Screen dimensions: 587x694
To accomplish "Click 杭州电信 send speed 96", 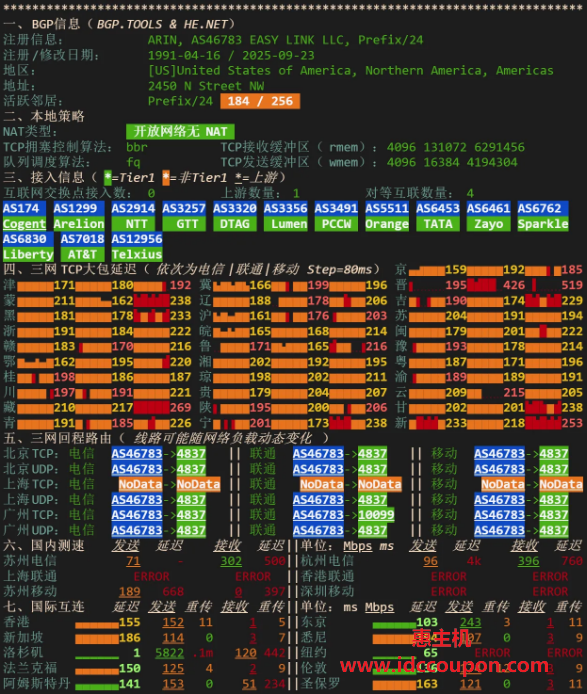I will click(x=430, y=561).
